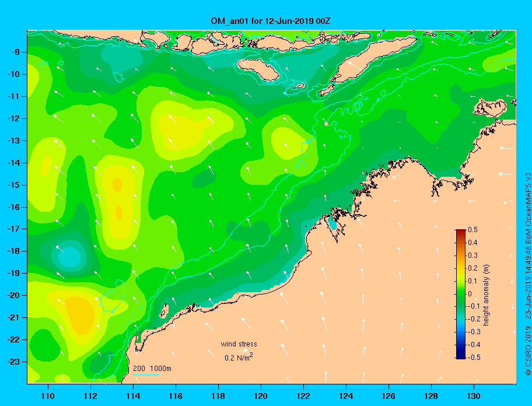Click longitude label 120 on the x-axis

(261, 396)
